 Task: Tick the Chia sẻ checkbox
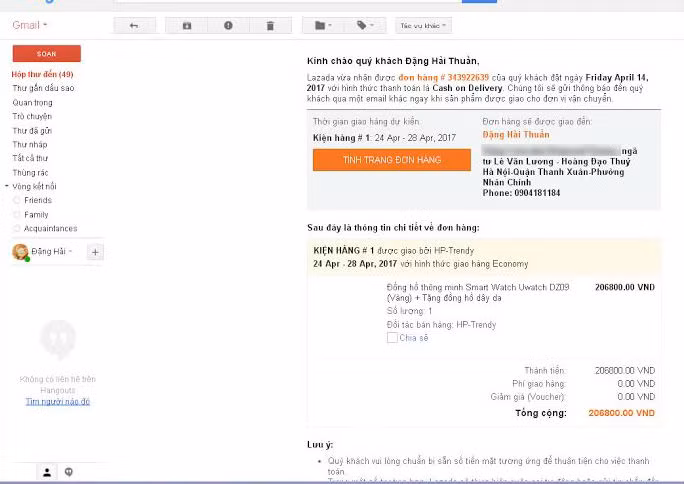(392, 337)
